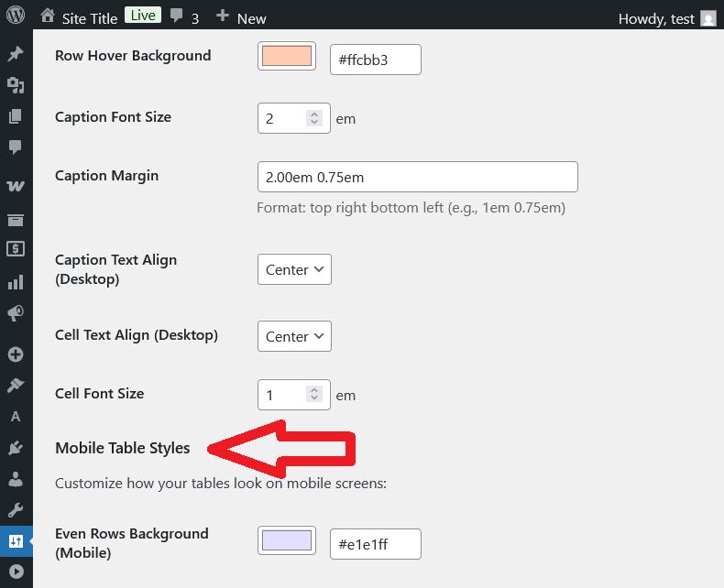Click the WordPress logo in admin bar

16,16
